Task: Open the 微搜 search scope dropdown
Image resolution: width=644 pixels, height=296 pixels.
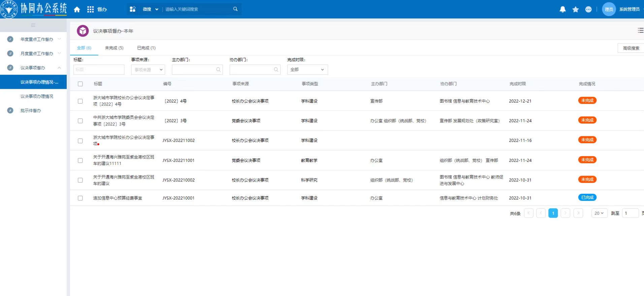Action: click(x=150, y=9)
